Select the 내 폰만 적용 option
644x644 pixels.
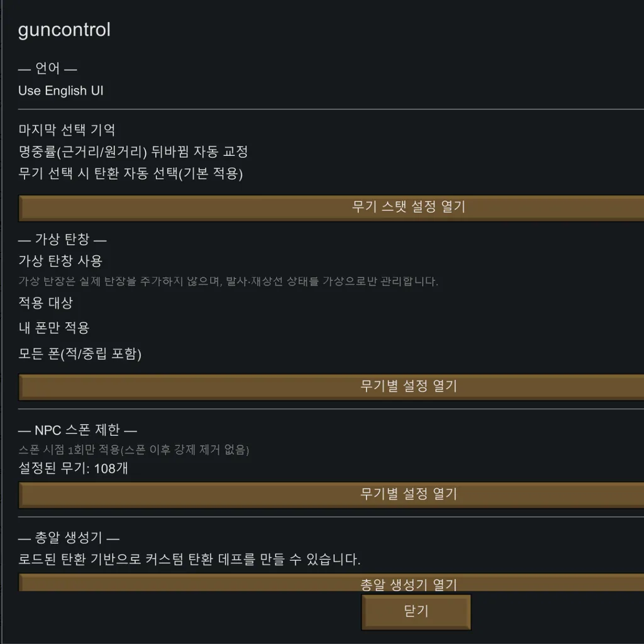click(x=54, y=328)
